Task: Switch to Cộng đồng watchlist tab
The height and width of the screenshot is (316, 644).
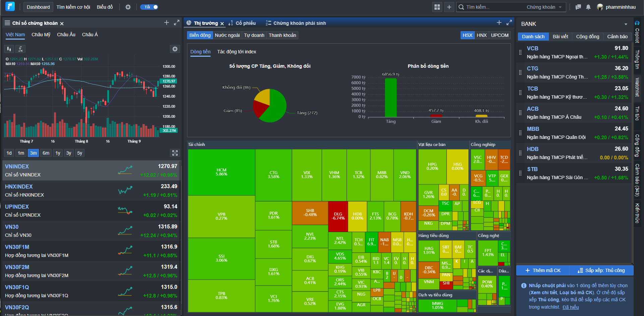Action: tap(587, 37)
